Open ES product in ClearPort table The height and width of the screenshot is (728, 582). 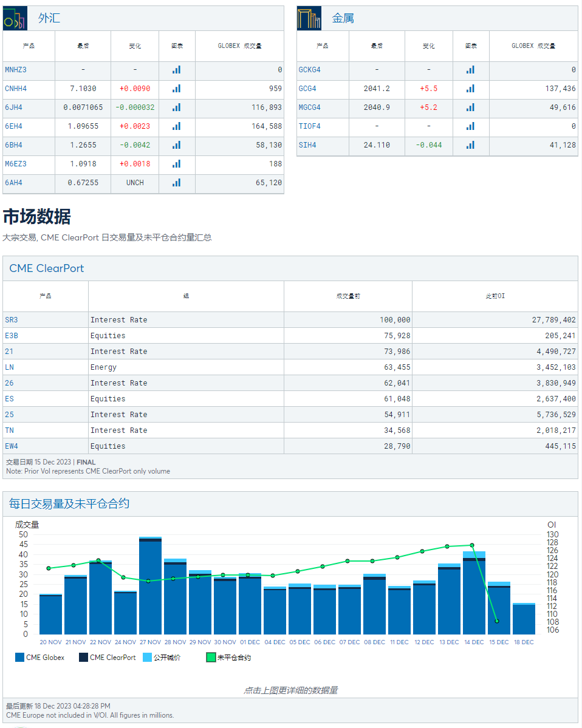tap(9, 399)
